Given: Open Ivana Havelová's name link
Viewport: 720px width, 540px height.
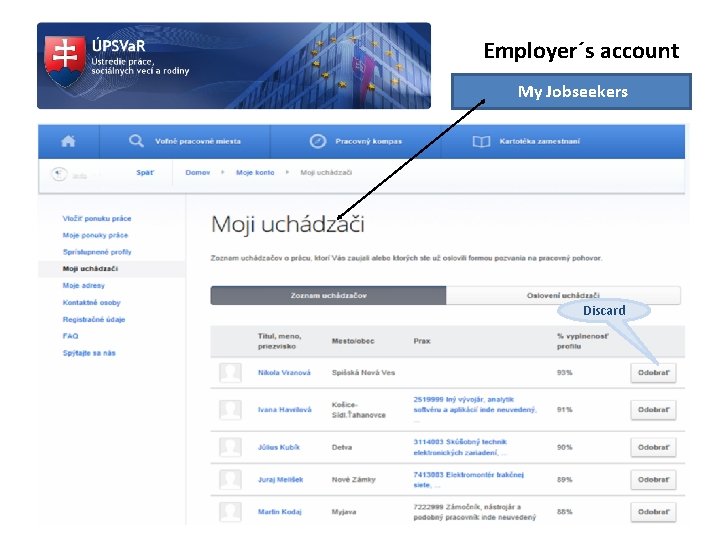Looking at the screenshot, I should coord(285,410).
